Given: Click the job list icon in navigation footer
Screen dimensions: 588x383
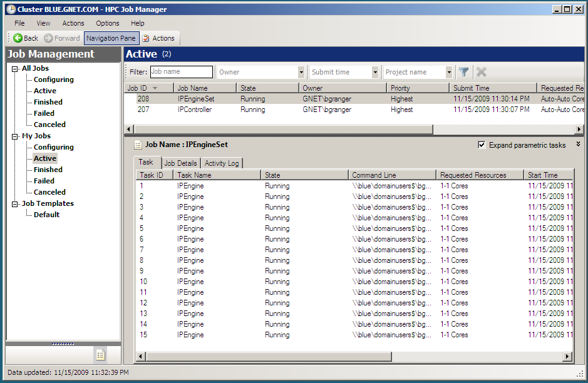Looking at the screenshot, I should point(100,355).
